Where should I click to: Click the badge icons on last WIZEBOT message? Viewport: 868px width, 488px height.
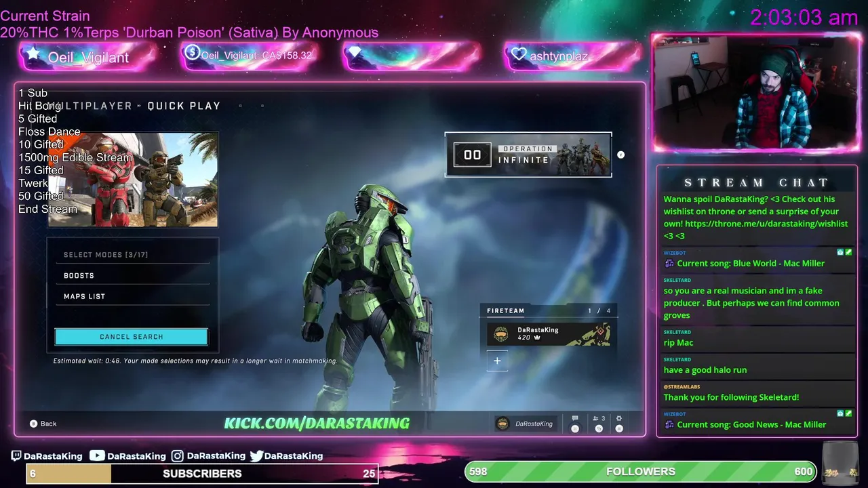(x=844, y=413)
